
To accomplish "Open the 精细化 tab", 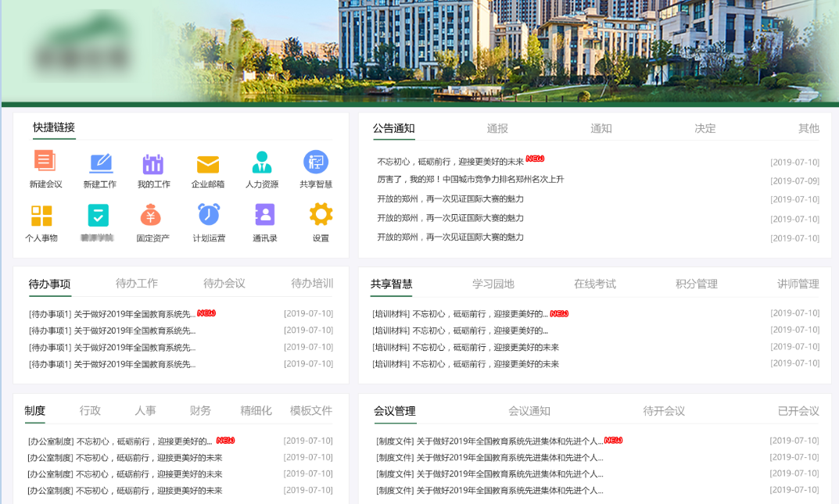I will (x=256, y=410).
